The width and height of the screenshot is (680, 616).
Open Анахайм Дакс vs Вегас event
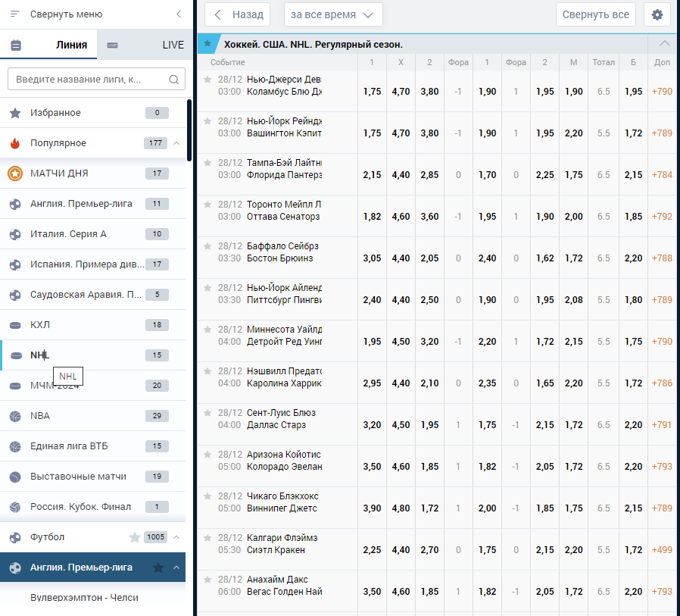pos(284,586)
